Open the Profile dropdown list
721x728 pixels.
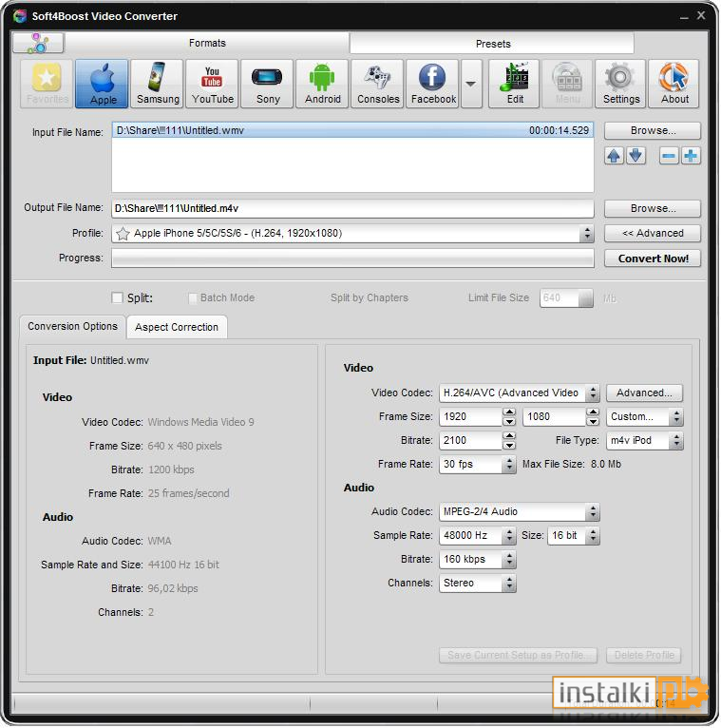point(587,234)
